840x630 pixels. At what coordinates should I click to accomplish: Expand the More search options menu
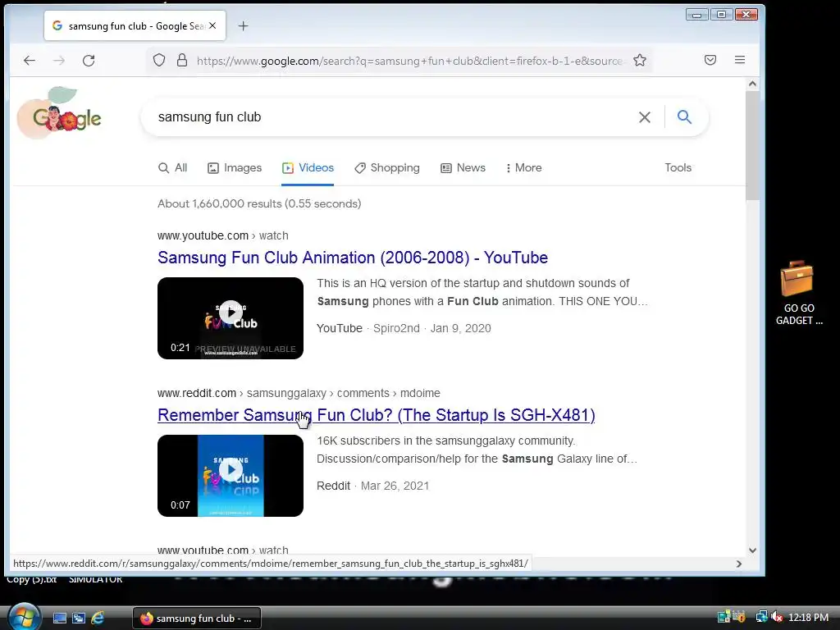click(524, 167)
